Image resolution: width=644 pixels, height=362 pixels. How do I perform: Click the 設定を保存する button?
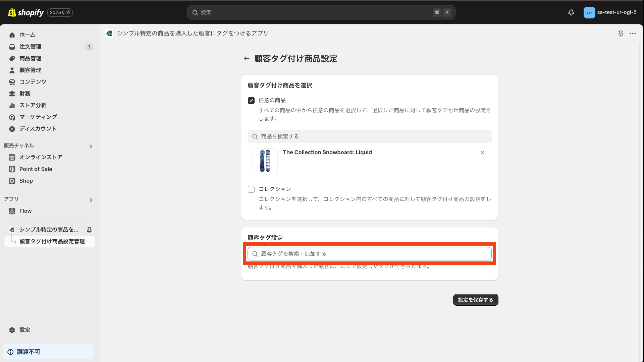coord(476,300)
